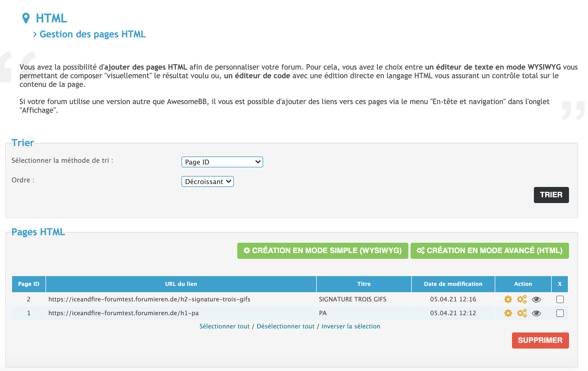This screenshot has width=588, height=371.
Task: Open simple edit gear for page 2
Action: (508, 299)
